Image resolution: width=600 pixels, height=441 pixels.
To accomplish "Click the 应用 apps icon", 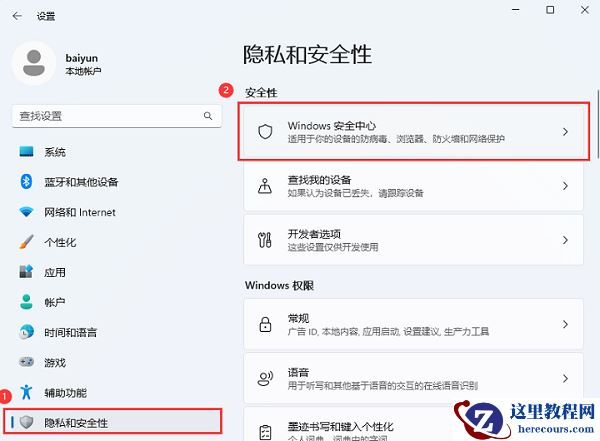I will (x=26, y=271).
